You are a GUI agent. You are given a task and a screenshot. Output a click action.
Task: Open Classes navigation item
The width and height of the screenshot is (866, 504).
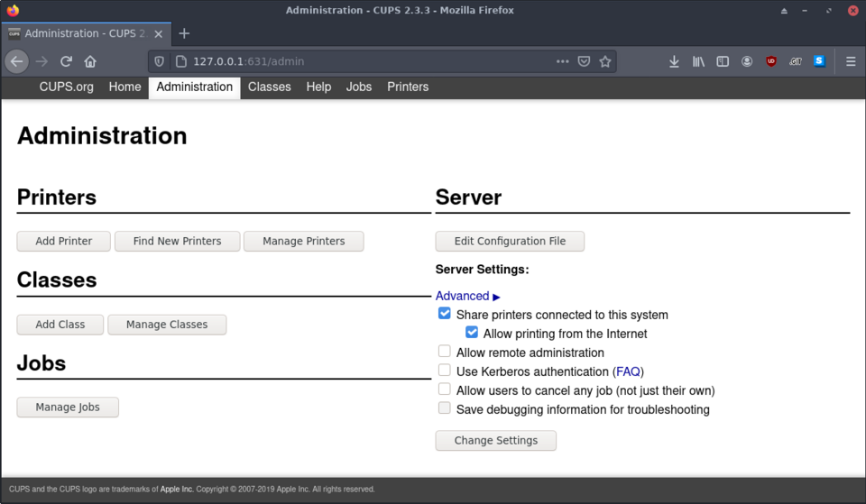[270, 87]
